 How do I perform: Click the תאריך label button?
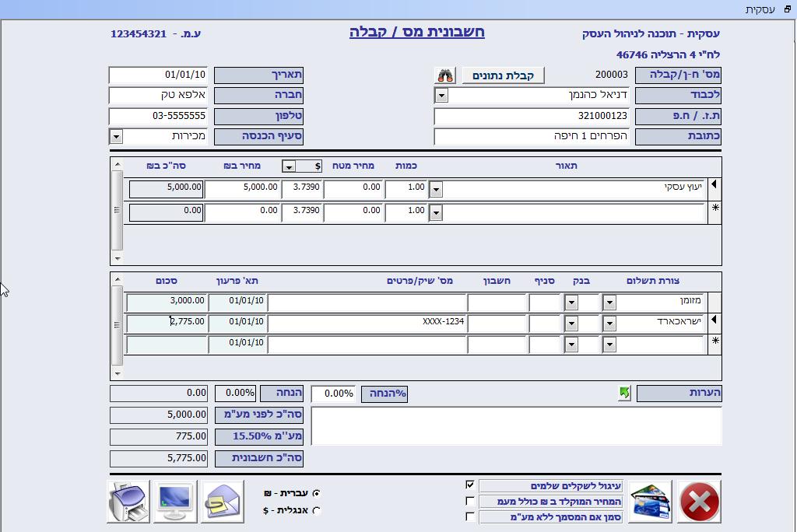tap(258, 75)
